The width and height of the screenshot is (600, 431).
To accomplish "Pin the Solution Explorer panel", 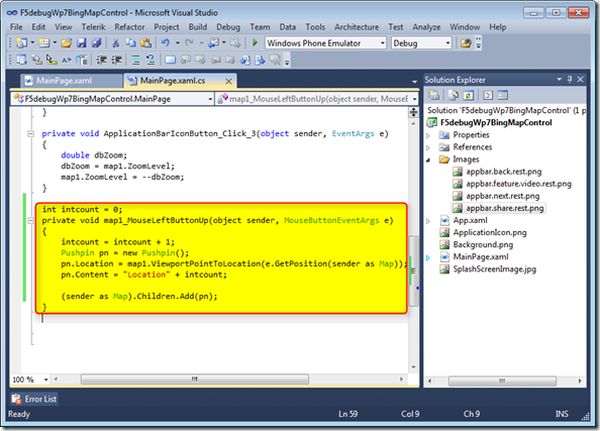I will pos(570,79).
